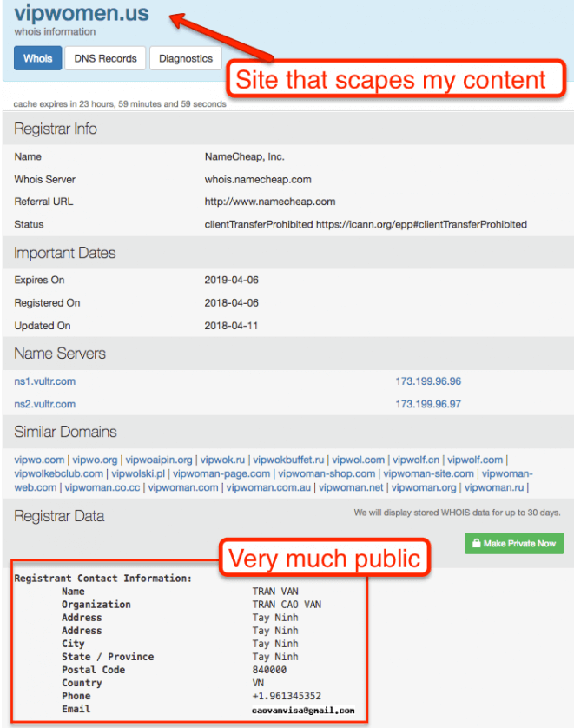
Task: Open similar domain vipwoman.co.cc
Action: pyautogui.click(x=102, y=487)
